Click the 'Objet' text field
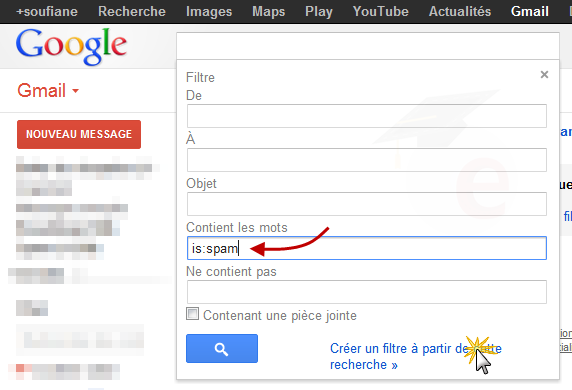 coord(367,204)
